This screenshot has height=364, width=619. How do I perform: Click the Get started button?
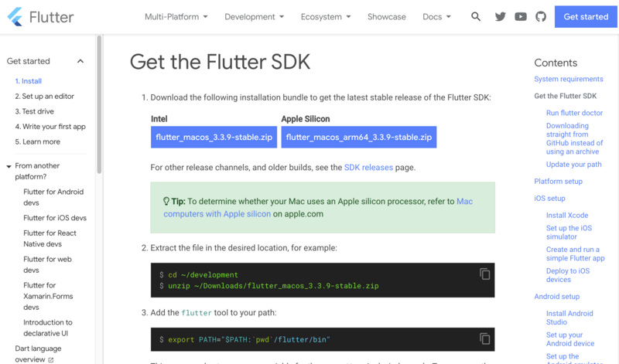pyautogui.click(x=586, y=16)
